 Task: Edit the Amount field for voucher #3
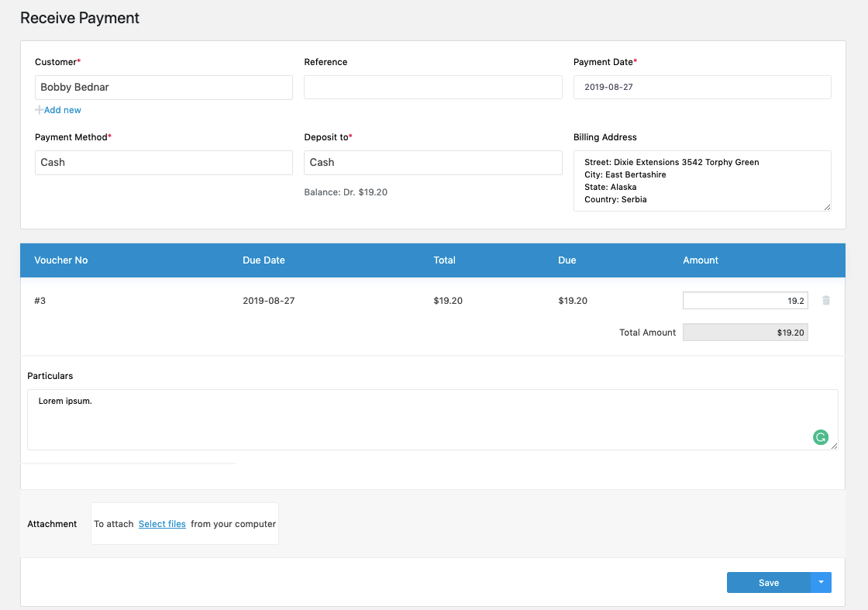pyautogui.click(x=744, y=300)
